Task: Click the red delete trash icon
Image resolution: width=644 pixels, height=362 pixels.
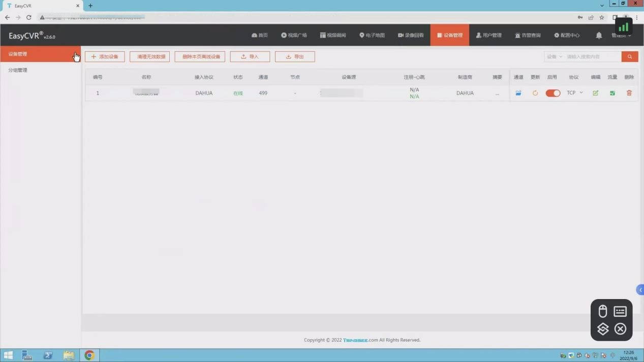Action: (x=629, y=93)
